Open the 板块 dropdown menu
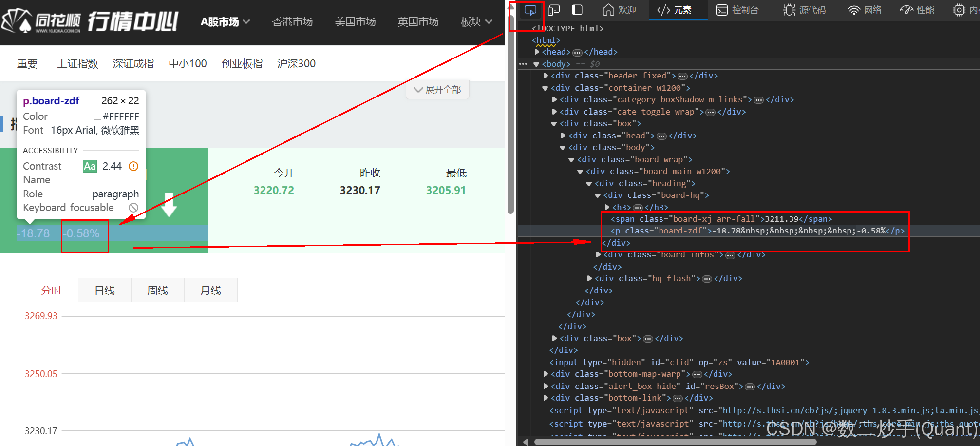980x446 pixels. (476, 22)
